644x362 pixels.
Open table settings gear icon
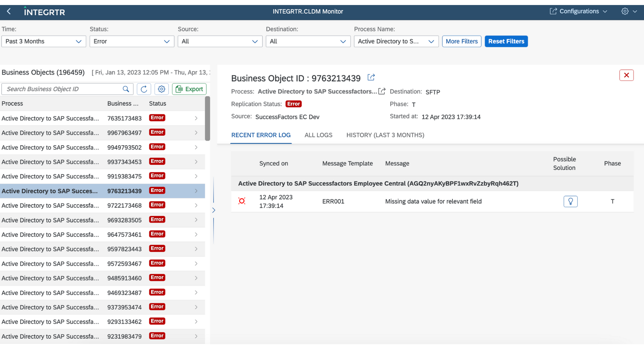162,89
